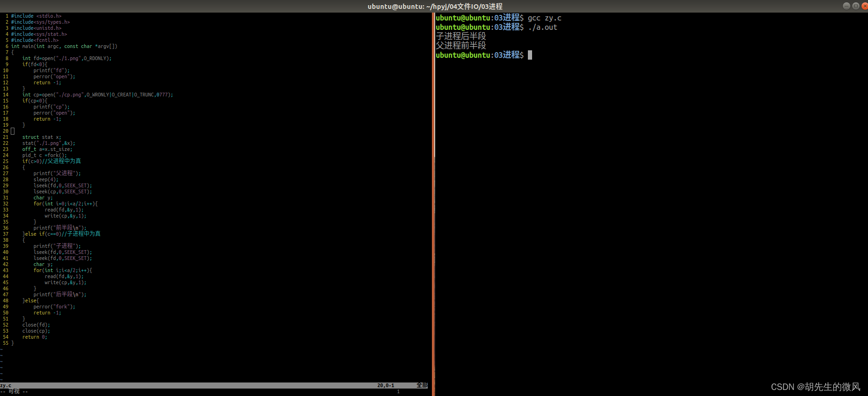Click the 'close(fd);' line
The width and height of the screenshot is (868, 396).
coord(36,325)
